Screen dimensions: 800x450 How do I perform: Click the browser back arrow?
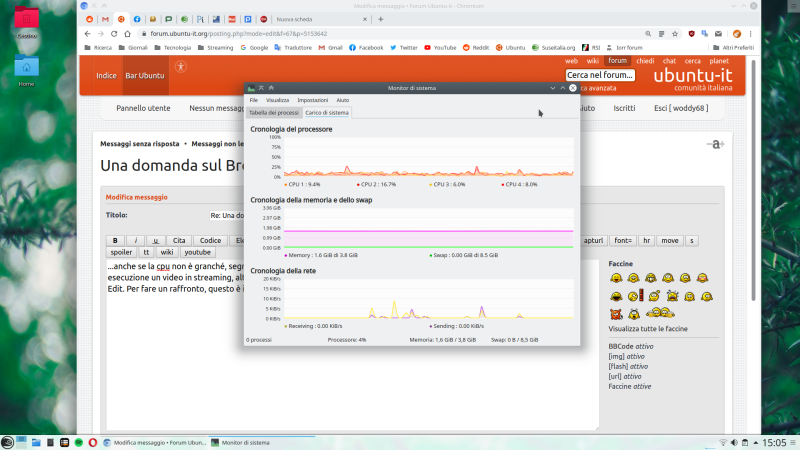87,34
